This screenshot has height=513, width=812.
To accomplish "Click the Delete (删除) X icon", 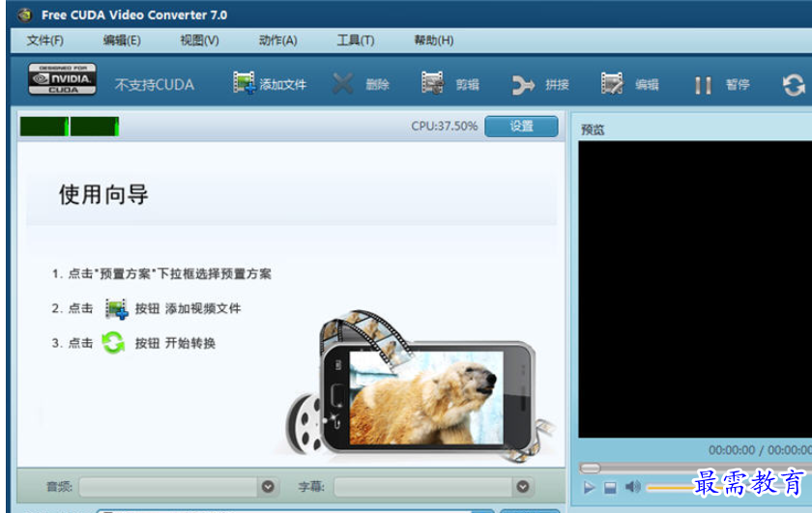I will 343,83.
